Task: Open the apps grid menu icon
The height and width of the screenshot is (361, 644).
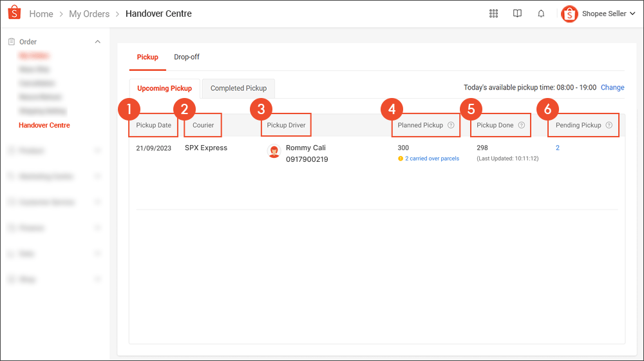Action: pyautogui.click(x=494, y=14)
